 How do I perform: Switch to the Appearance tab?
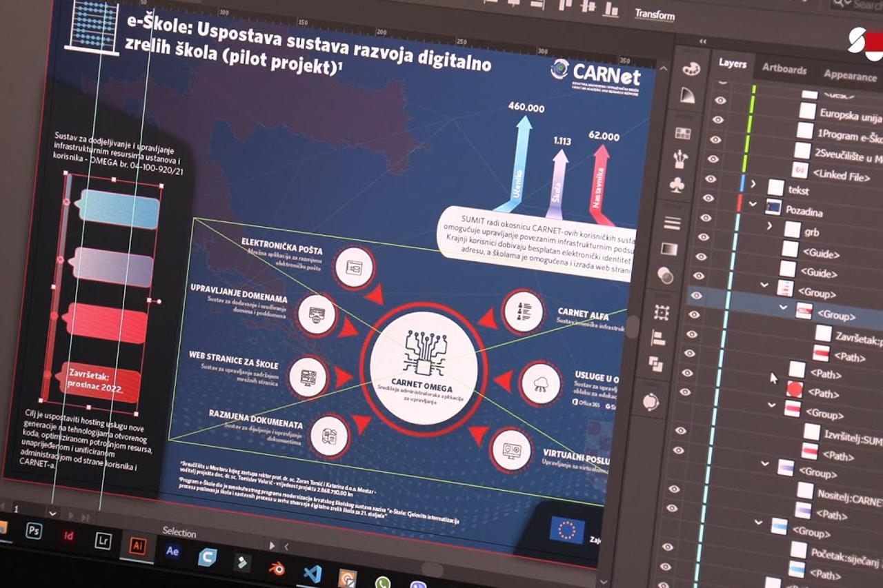tap(849, 76)
